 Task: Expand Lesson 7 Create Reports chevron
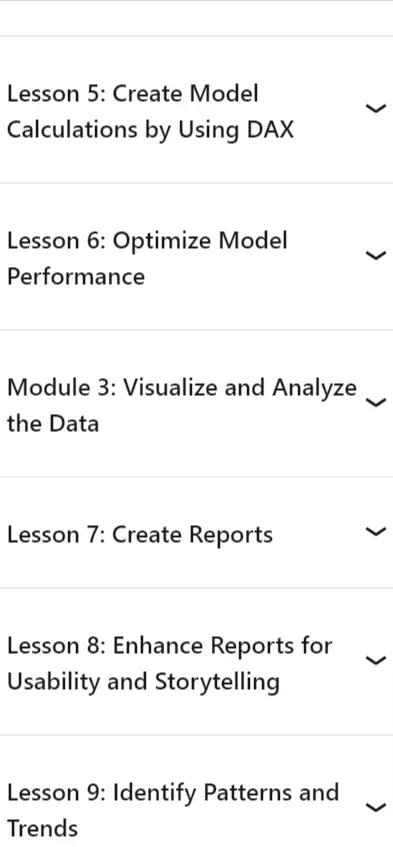pyautogui.click(x=376, y=532)
